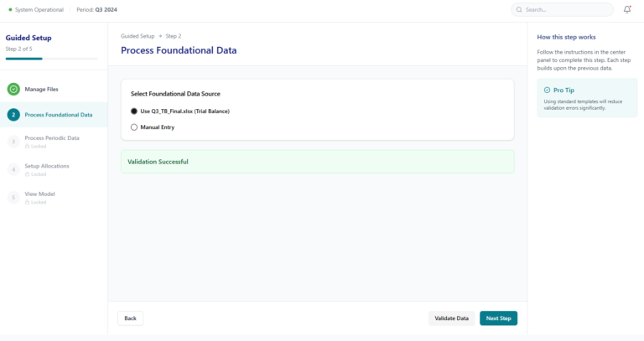Select the Manual Entry radio option

(134, 127)
